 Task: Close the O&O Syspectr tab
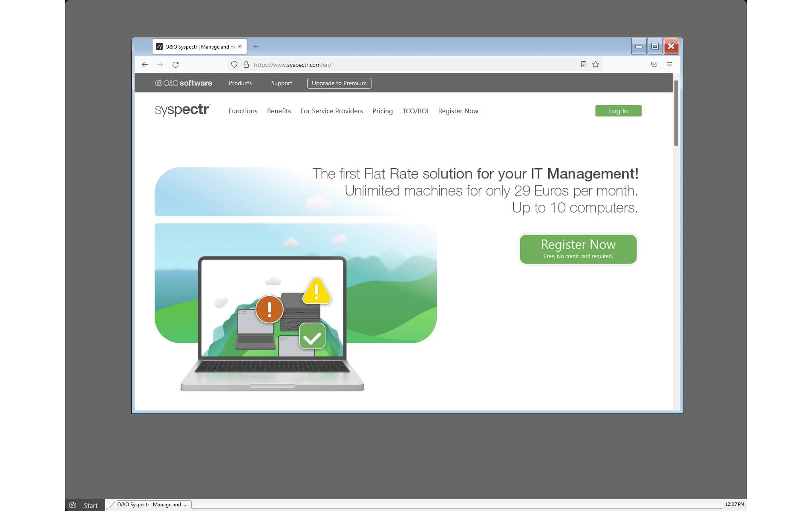point(240,47)
